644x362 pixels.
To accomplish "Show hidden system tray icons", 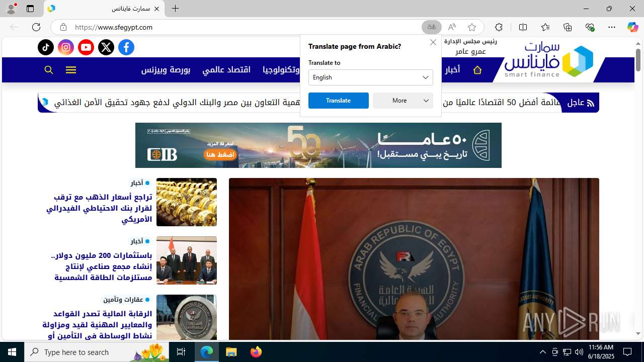I will click(542, 352).
